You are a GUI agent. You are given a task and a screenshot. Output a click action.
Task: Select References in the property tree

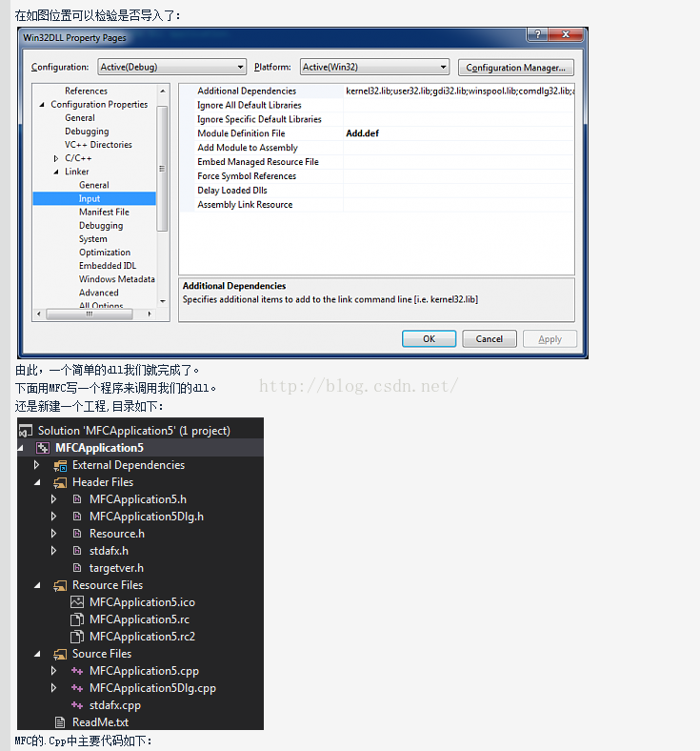pos(86,91)
